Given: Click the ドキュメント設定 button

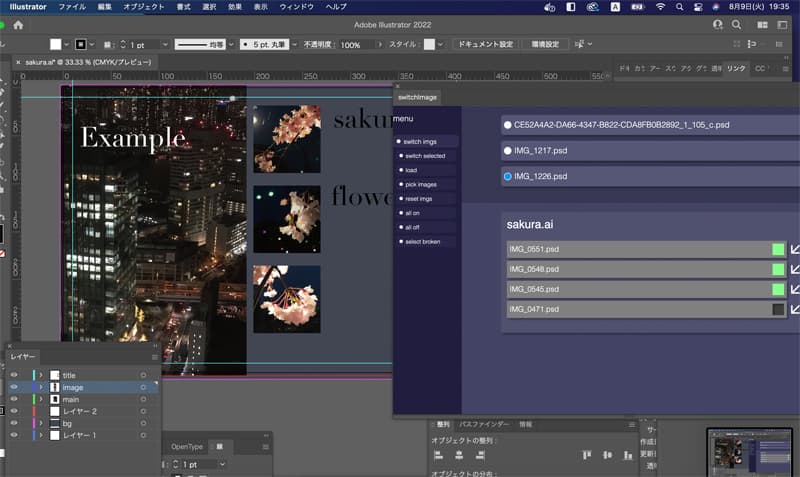Looking at the screenshot, I should (485, 45).
